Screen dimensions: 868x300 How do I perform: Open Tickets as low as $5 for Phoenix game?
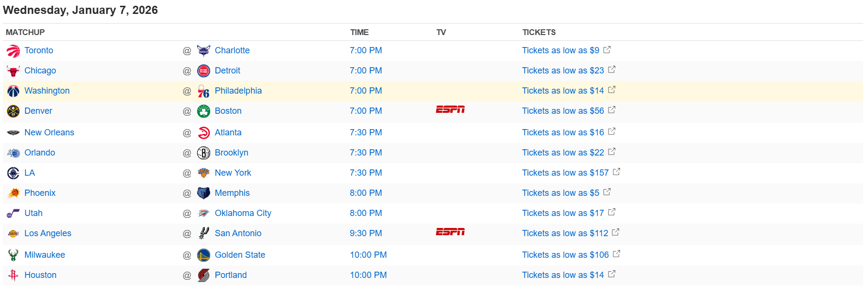click(560, 193)
